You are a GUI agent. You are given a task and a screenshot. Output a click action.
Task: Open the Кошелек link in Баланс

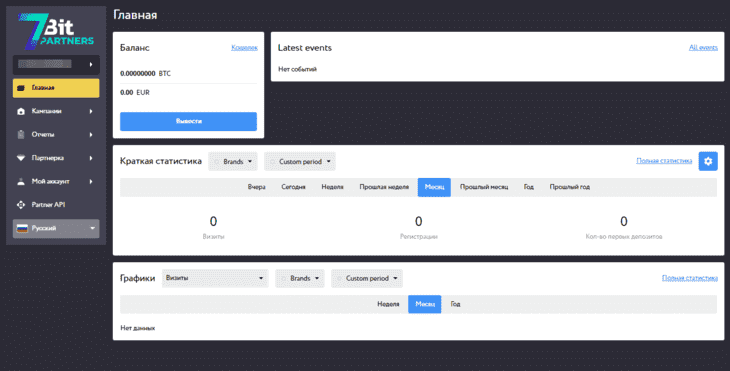click(x=244, y=47)
